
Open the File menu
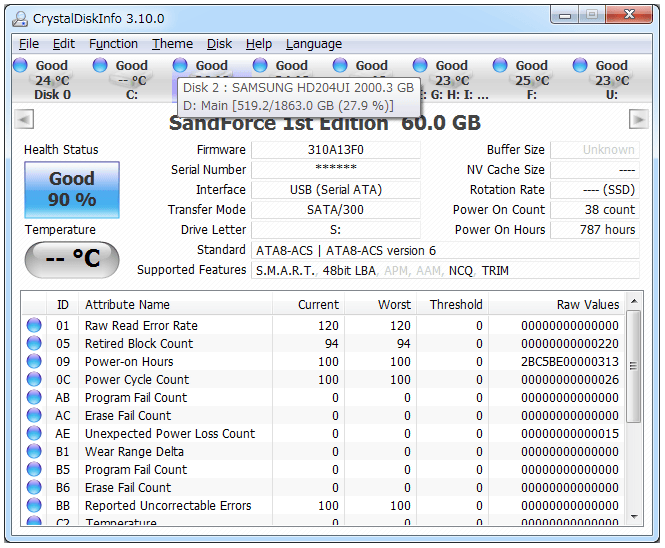pos(29,44)
